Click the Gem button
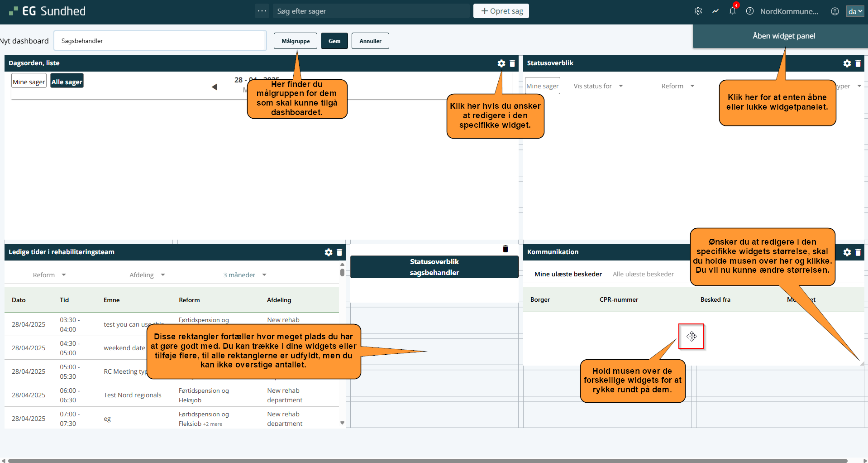 [x=334, y=41]
